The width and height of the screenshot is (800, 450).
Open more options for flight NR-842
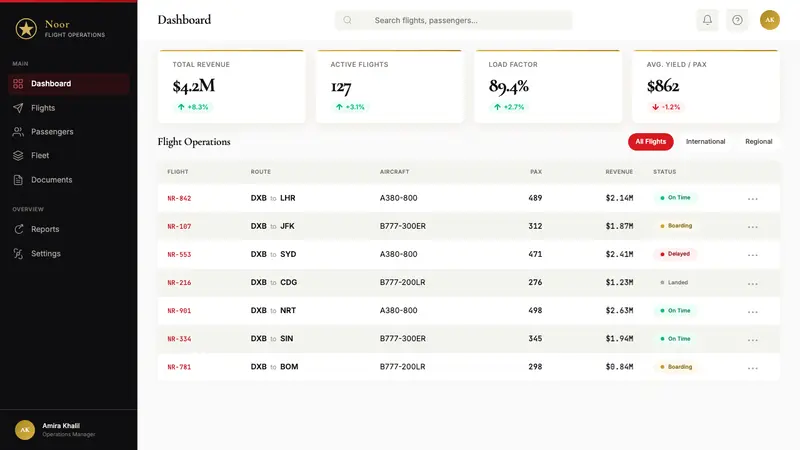click(x=753, y=198)
